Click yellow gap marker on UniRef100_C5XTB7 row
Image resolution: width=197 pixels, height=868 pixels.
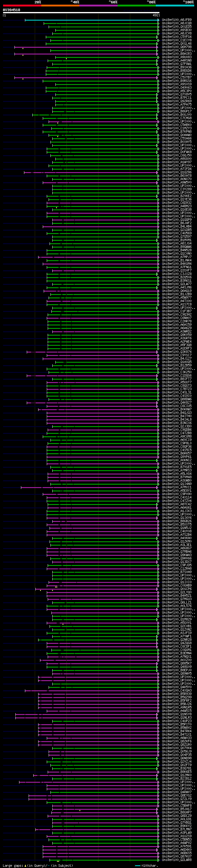coord(23,79)
